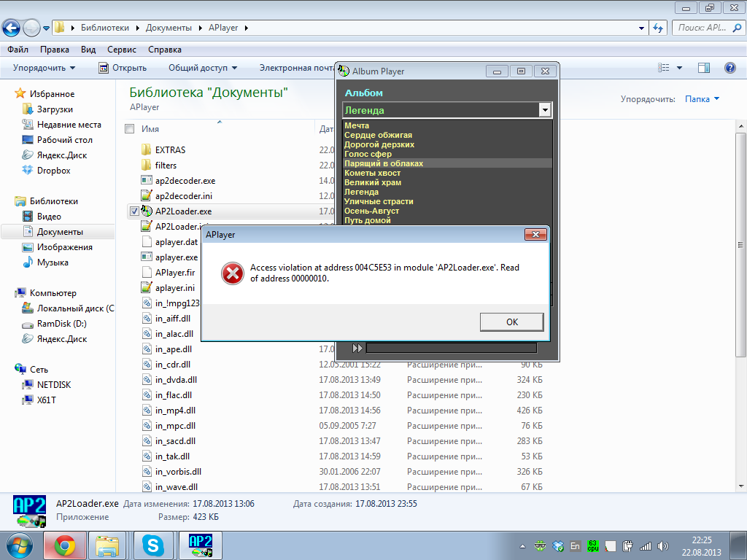The width and height of the screenshot is (747, 560).
Task: Open Недавние места in the navigation pane
Action: coord(69,124)
